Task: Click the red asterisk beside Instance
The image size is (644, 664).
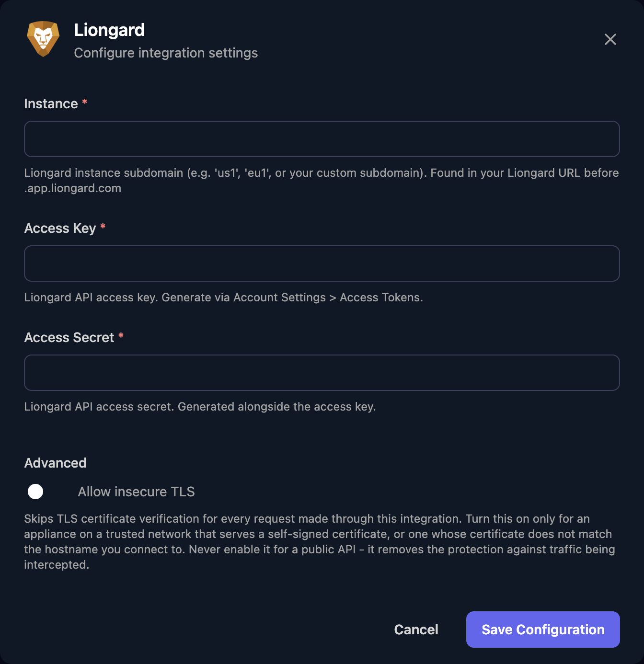Action: [85, 102]
